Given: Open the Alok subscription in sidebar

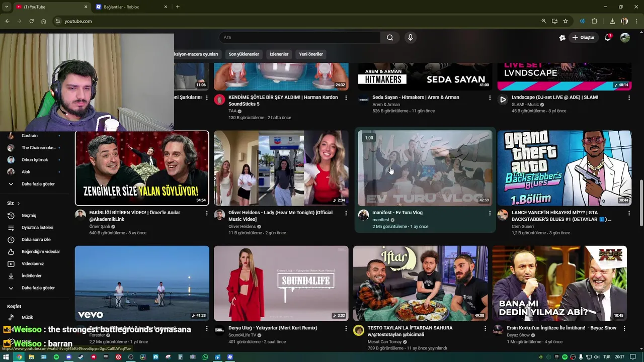Looking at the screenshot, I should click(35, 172).
